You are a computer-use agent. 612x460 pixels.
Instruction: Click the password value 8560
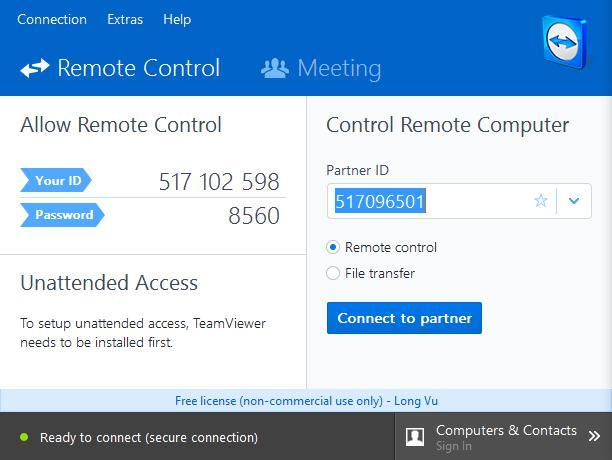[x=254, y=216]
